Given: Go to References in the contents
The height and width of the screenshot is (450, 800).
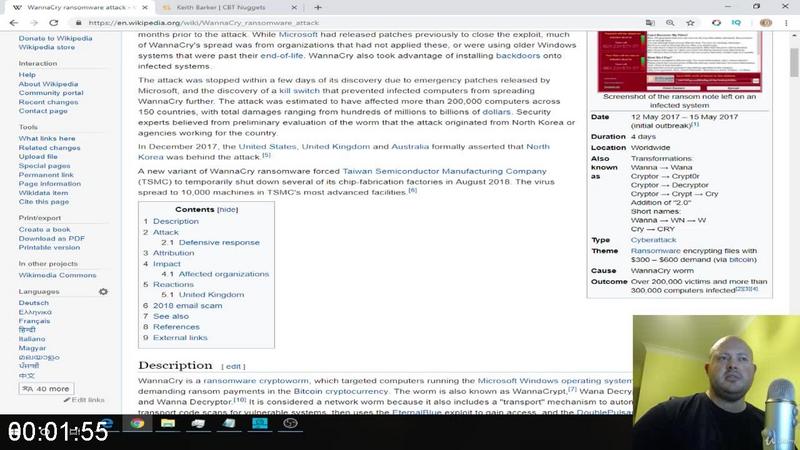Looking at the screenshot, I should [176, 327].
